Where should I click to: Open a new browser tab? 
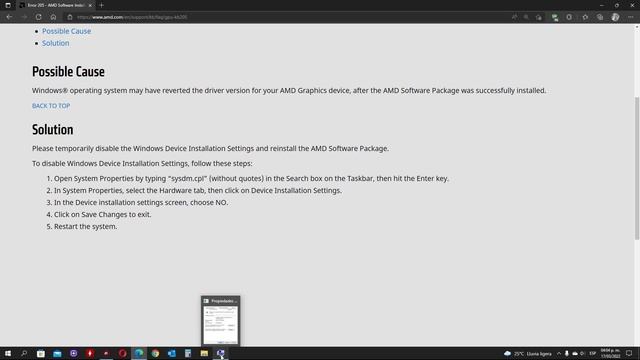(x=101, y=5)
